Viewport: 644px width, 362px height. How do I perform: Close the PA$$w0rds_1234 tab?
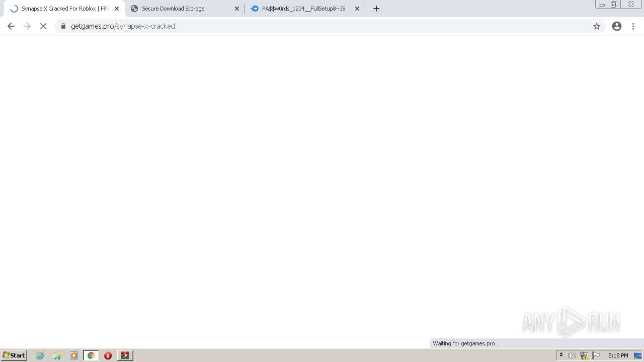click(357, 9)
